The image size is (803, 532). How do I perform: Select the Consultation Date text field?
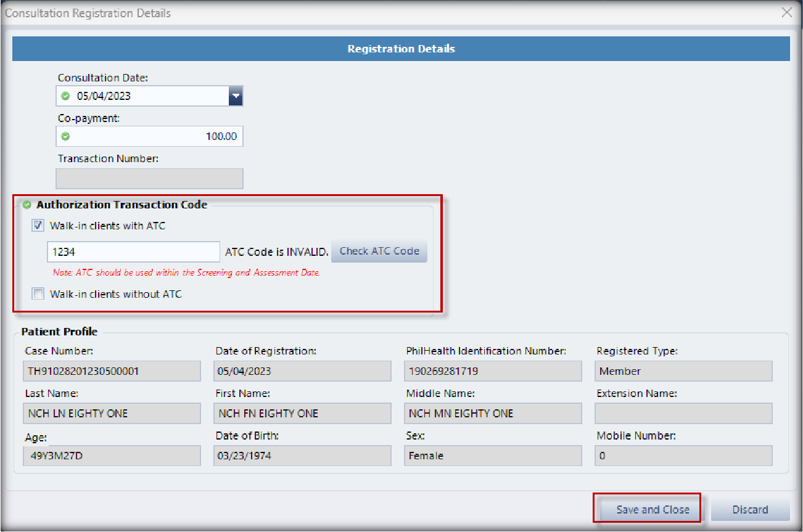click(148, 96)
